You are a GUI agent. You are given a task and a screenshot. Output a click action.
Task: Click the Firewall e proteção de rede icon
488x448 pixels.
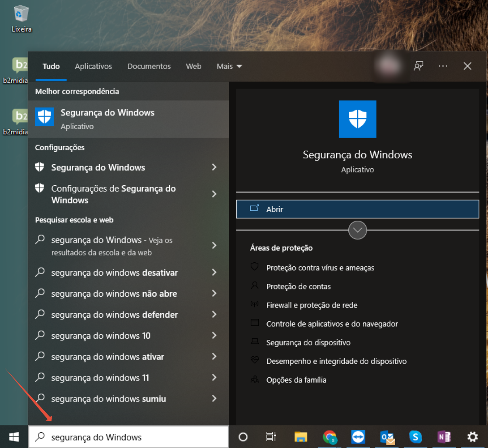(255, 304)
